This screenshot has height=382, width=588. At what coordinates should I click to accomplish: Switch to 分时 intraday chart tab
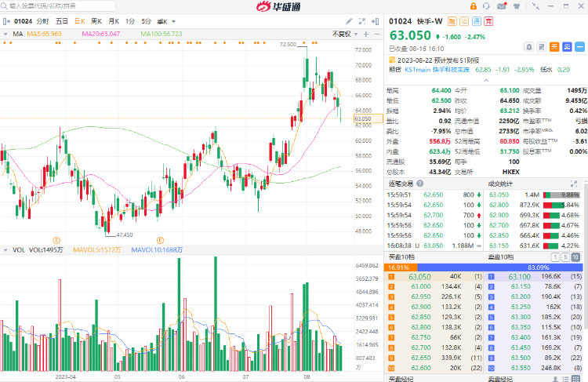(x=42, y=21)
